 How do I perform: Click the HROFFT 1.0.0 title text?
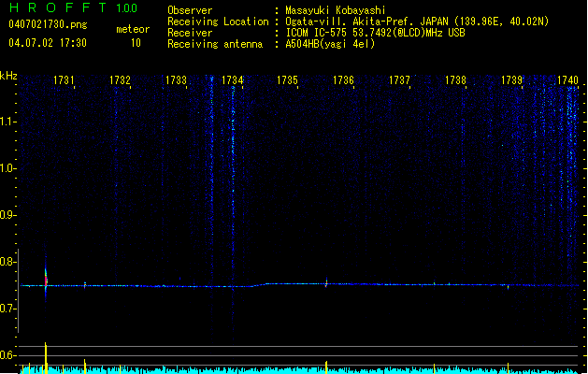74,7
